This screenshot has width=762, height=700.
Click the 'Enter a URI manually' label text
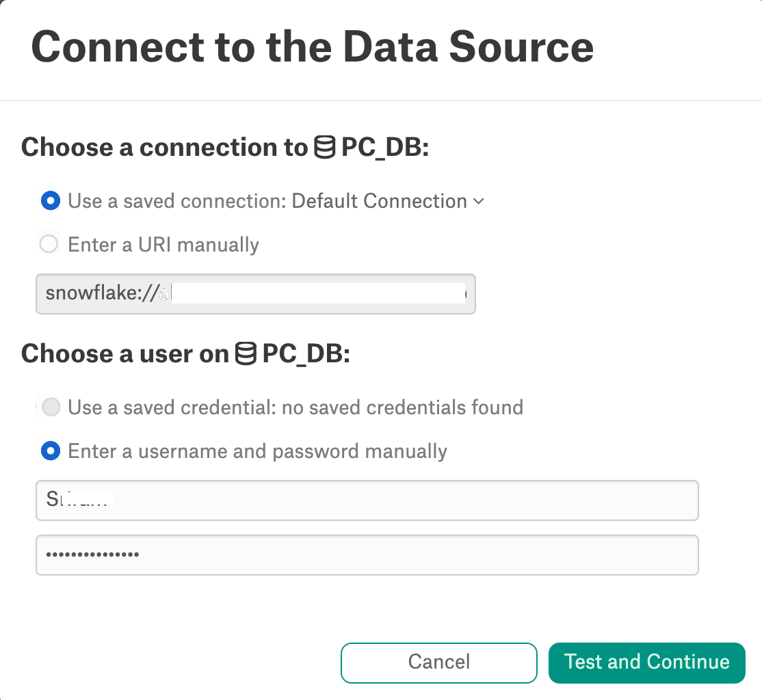click(x=163, y=244)
